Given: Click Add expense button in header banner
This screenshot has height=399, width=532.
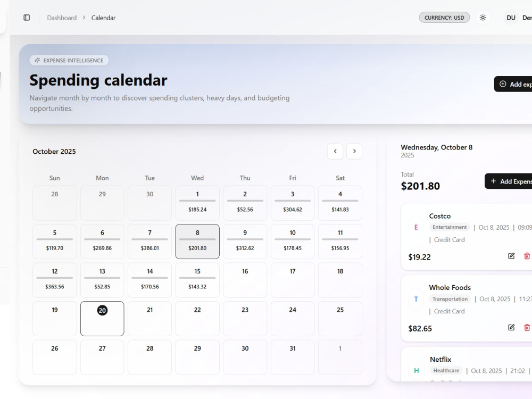Looking at the screenshot, I should pyautogui.click(x=513, y=84).
